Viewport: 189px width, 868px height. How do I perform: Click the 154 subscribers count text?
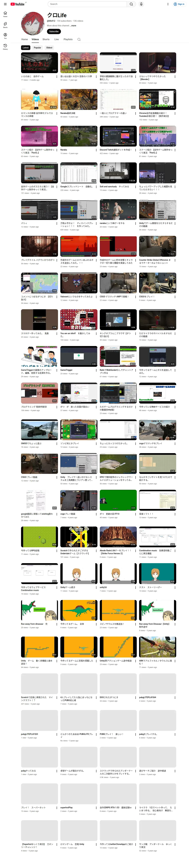coord(64,21)
